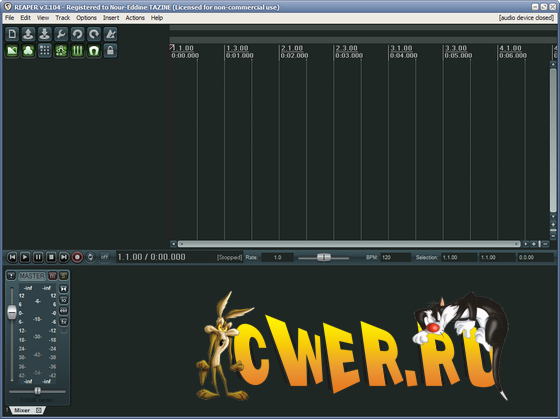
Task: Open master FX button
Action: (64, 322)
